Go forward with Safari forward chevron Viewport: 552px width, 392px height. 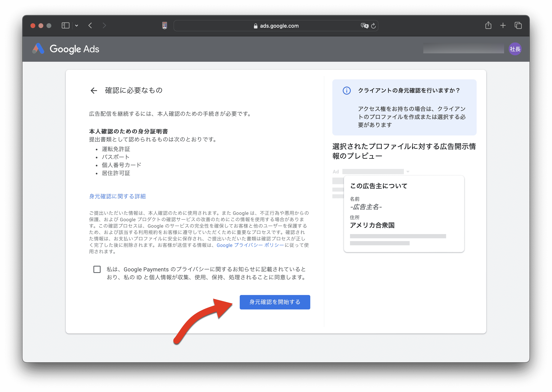(x=104, y=26)
